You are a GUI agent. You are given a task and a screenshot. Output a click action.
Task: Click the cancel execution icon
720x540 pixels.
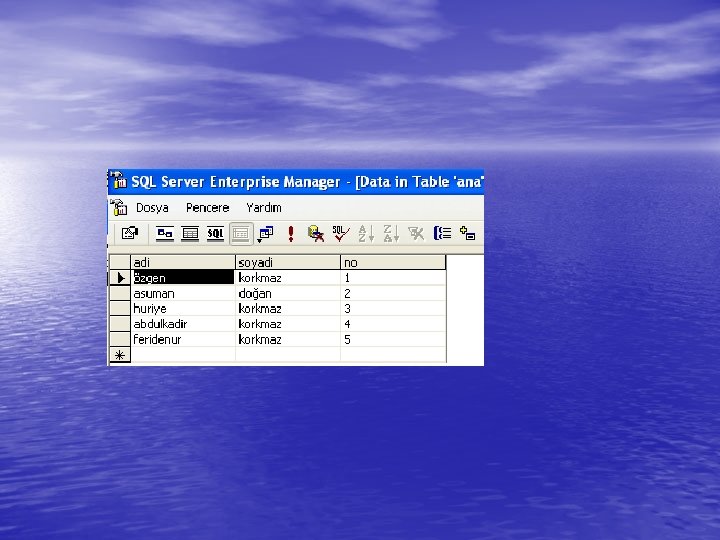pos(315,233)
